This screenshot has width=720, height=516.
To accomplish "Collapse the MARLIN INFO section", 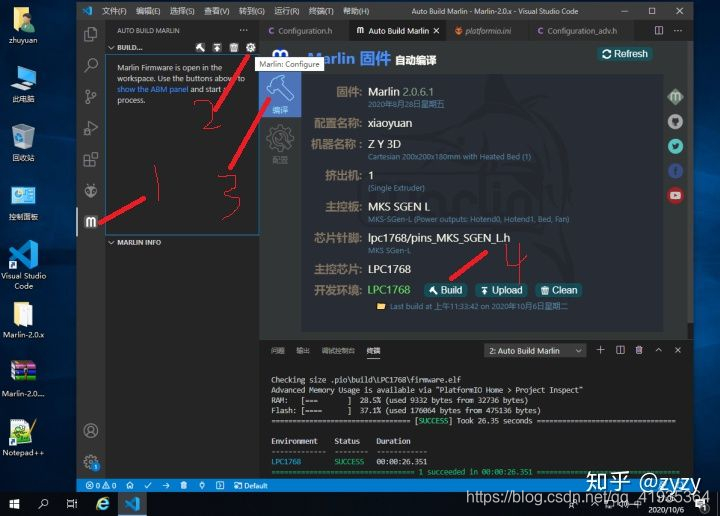I will click(111, 242).
